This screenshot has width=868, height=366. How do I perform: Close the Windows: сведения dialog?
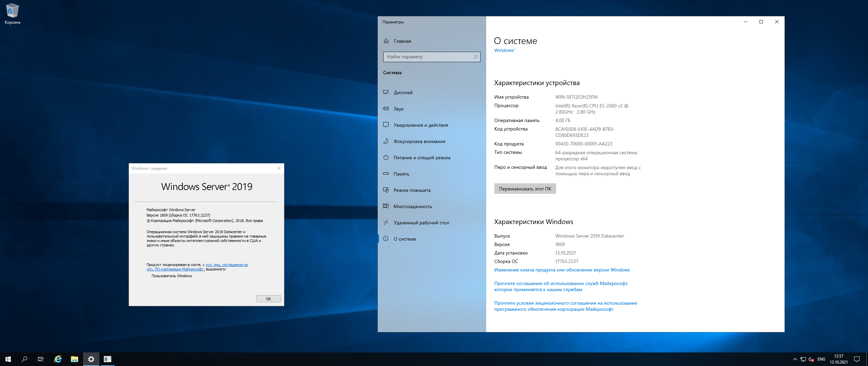(x=279, y=168)
